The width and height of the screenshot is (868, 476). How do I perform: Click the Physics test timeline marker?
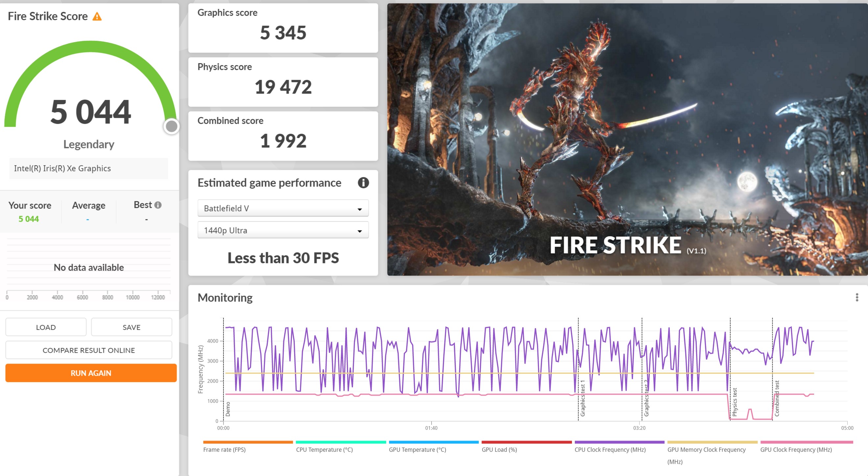tap(735, 401)
